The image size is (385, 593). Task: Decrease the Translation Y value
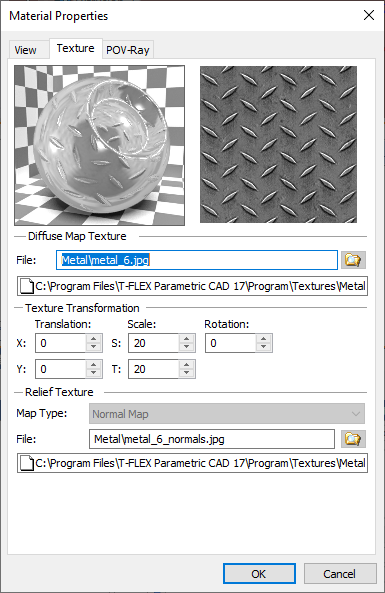pyautogui.click(x=94, y=373)
